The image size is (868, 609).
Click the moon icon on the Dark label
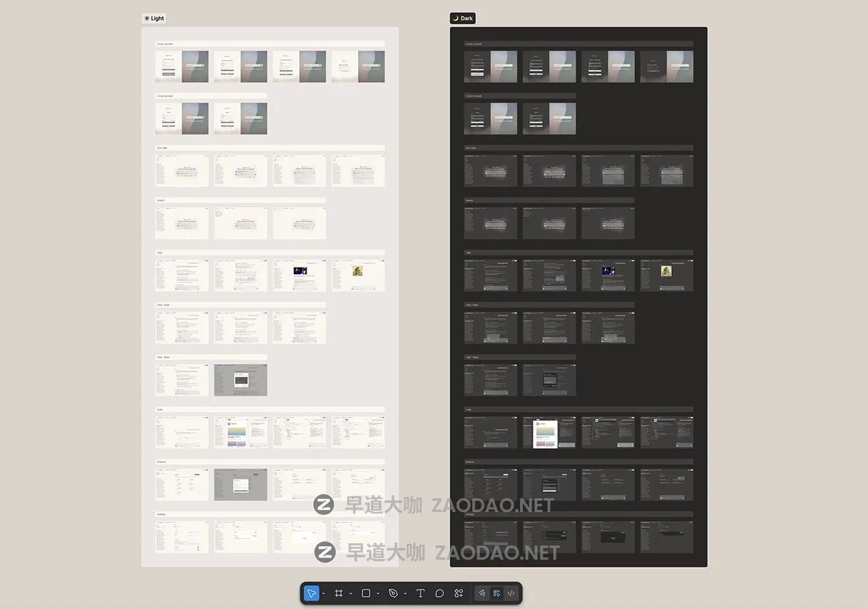[x=456, y=18]
